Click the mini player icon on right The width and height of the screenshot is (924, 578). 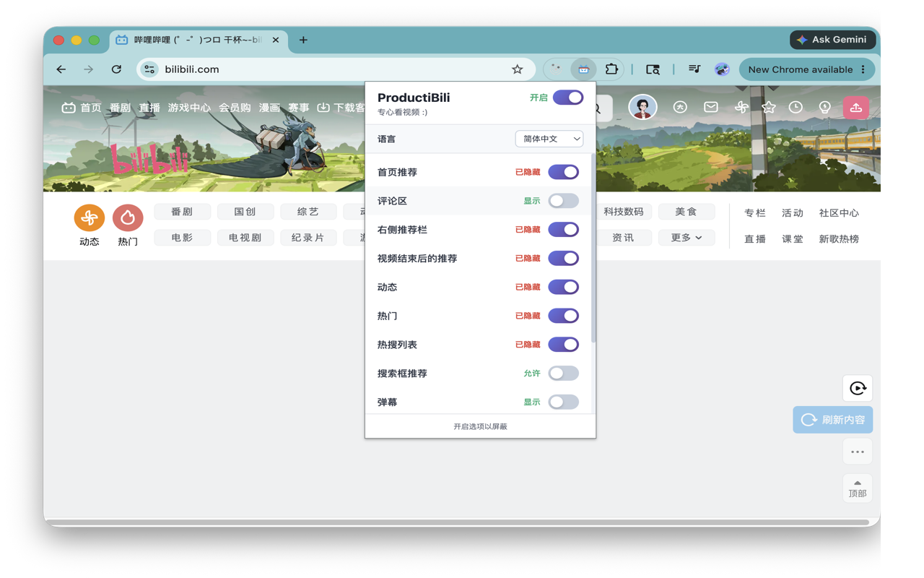point(858,389)
